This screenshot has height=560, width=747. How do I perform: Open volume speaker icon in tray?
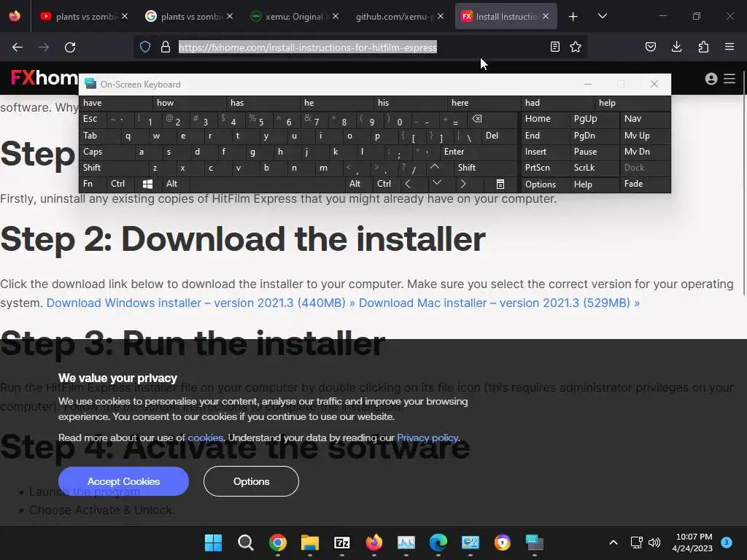pyautogui.click(x=654, y=542)
